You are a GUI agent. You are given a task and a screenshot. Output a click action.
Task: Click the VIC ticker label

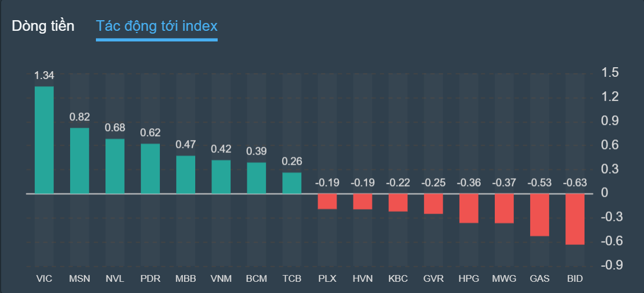44,278
